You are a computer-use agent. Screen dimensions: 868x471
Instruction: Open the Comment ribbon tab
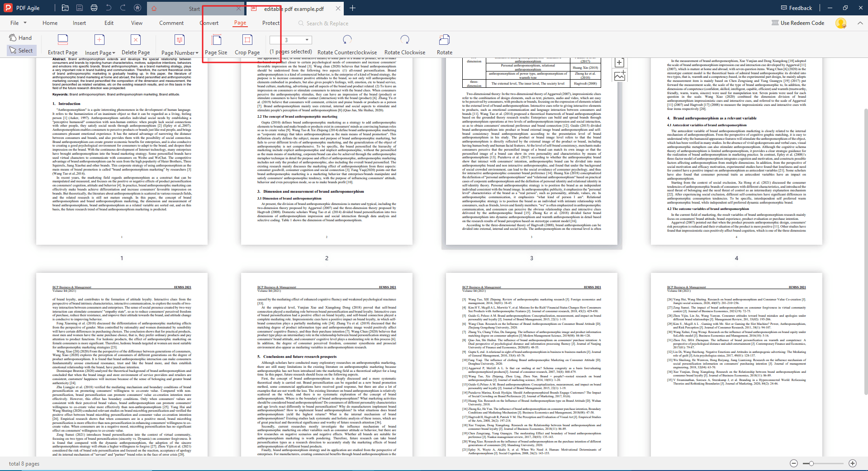[x=171, y=23]
